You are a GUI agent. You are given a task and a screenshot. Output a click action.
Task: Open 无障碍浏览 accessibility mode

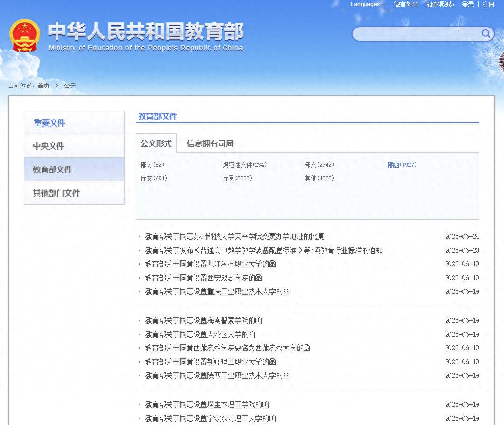click(440, 4)
